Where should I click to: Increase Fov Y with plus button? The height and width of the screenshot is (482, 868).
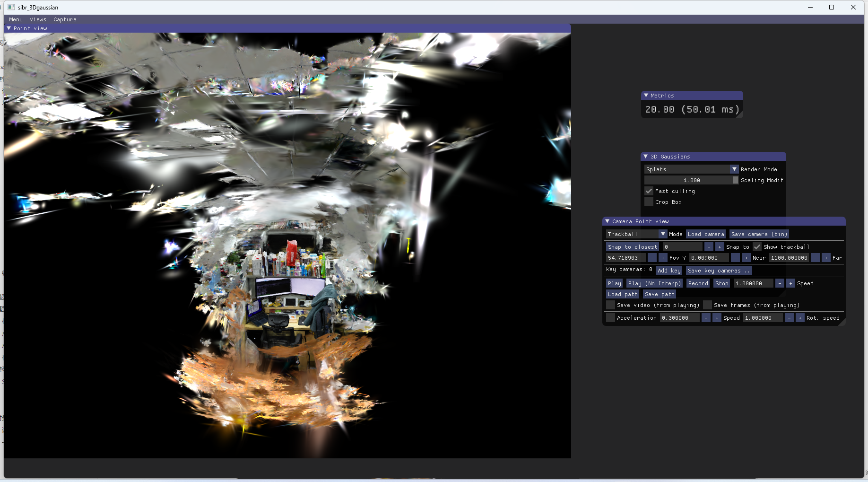tap(663, 258)
